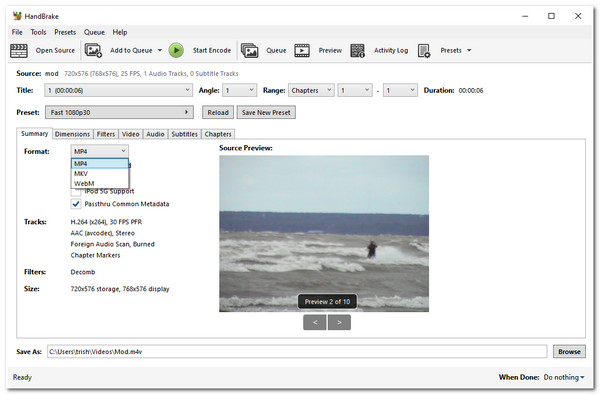
Task: Open the Title dropdown showing 1 (00:00:06)
Action: pos(118,90)
